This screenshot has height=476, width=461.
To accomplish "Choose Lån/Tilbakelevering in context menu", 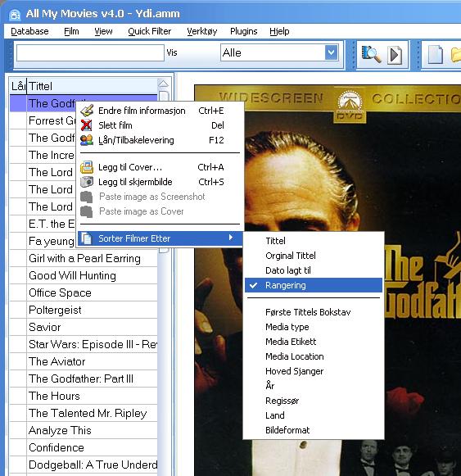I will (x=160, y=140).
